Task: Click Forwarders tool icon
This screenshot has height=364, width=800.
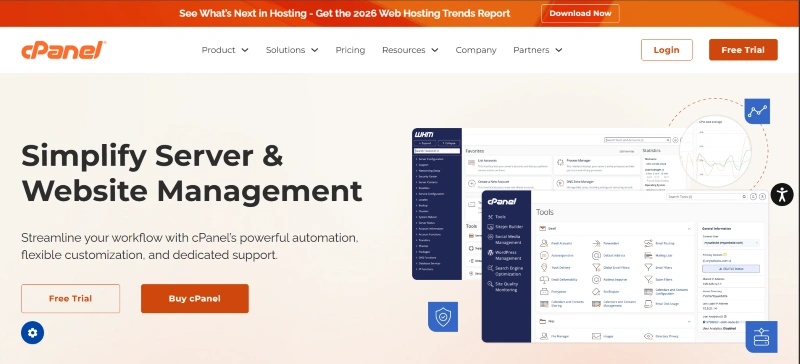Action: tap(596, 243)
